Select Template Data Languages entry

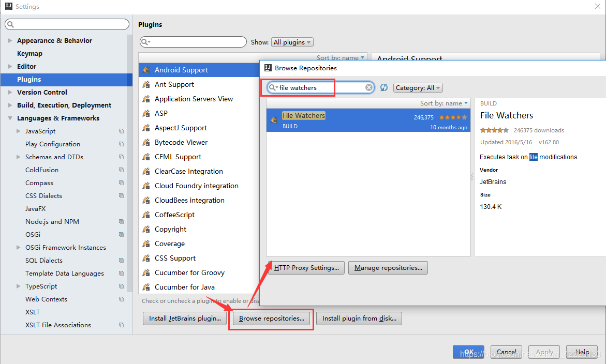pos(65,274)
